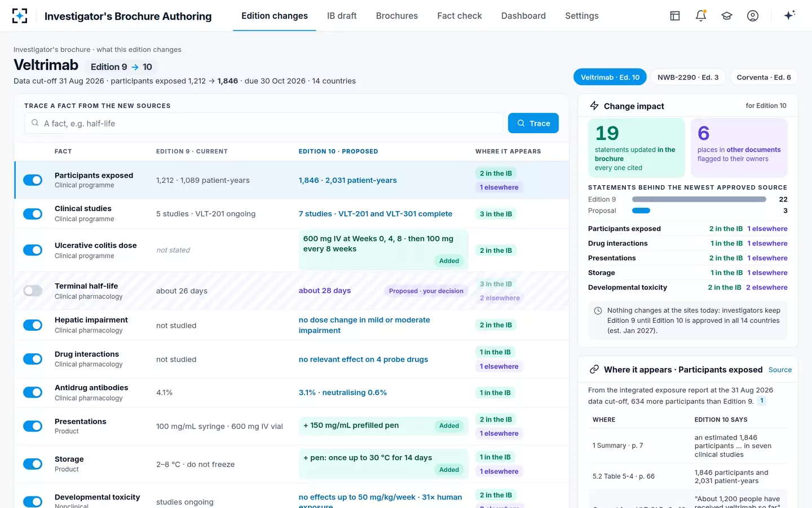Turn off the Ulcerative colitis dose switch
Screen dimensions: 812x508
[x=33, y=250]
